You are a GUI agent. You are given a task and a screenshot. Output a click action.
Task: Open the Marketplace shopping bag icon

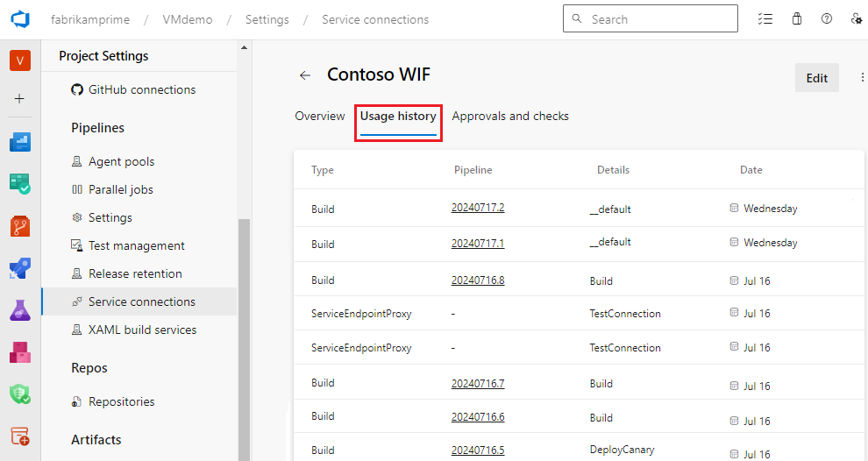[x=797, y=18]
